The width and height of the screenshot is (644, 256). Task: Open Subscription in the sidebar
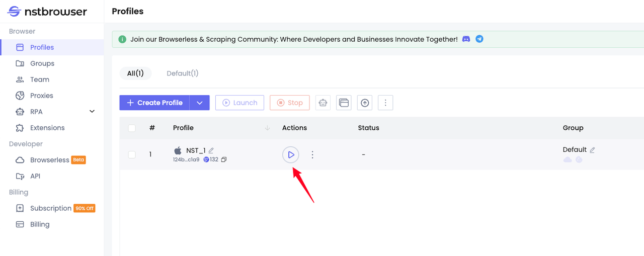click(x=52, y=208)
